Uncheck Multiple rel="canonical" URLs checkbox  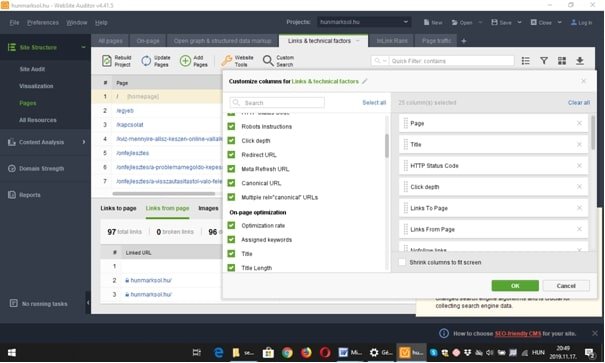pos(232,197)
